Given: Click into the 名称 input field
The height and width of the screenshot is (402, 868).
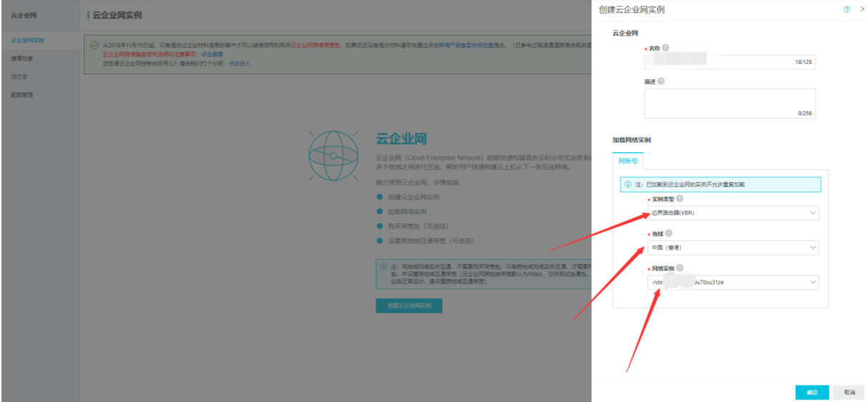Looking at the screenshot, I should point(730,63).
